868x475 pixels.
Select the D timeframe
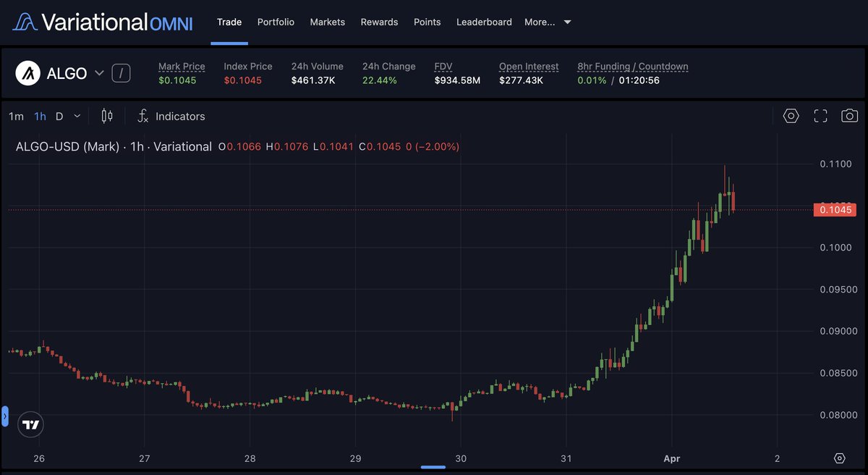[x=59, y=116]
